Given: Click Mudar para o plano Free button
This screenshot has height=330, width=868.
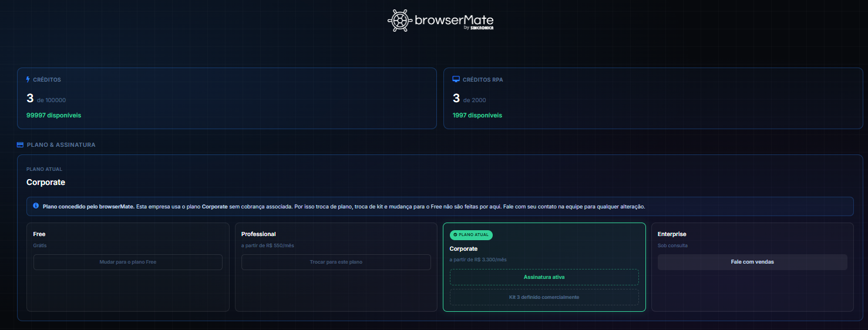Looking at the screenshot, I should 128,262.
